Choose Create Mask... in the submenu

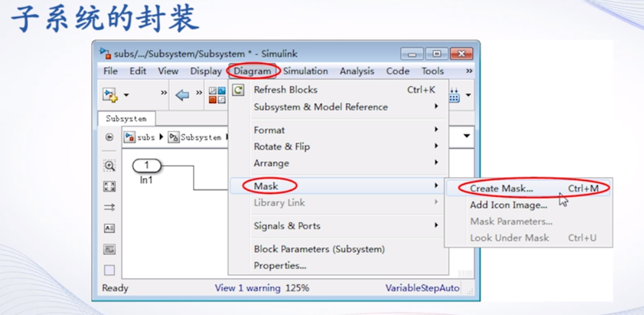pos(529,188)
